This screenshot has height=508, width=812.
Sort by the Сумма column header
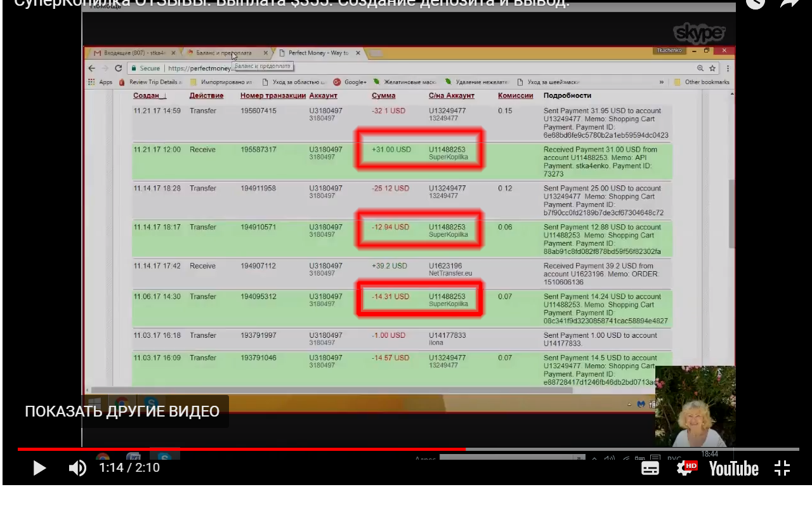[383, 96]
